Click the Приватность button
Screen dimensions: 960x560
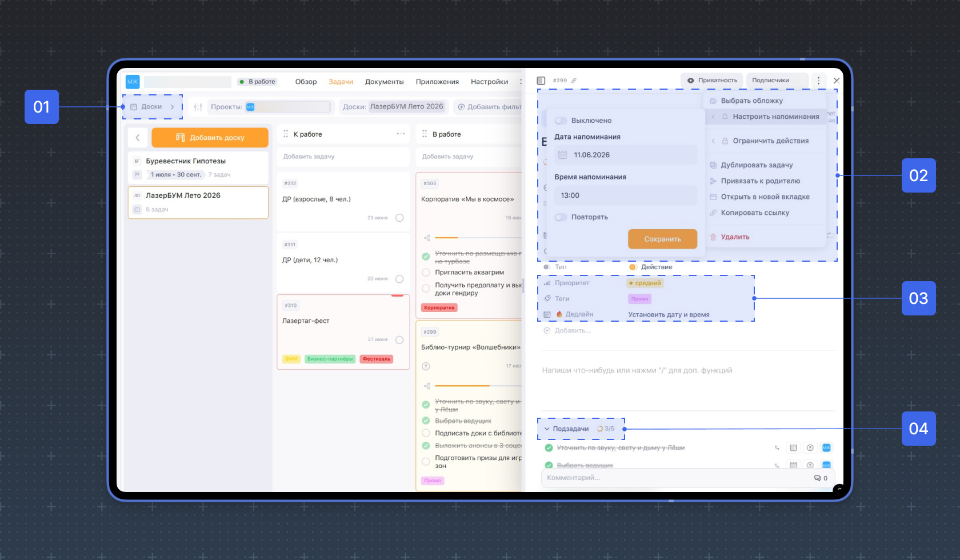coord(712,81)
